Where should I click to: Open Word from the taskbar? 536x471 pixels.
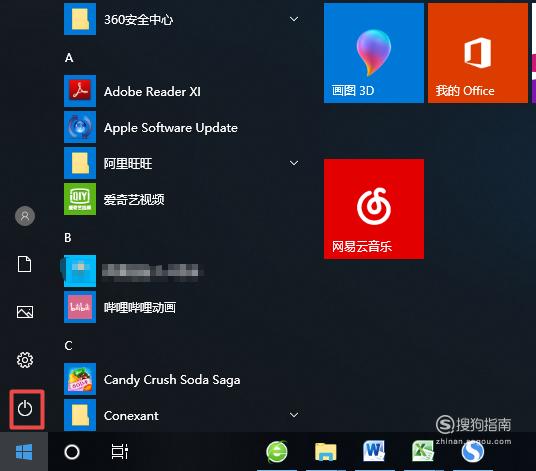(x=374, y=451)
